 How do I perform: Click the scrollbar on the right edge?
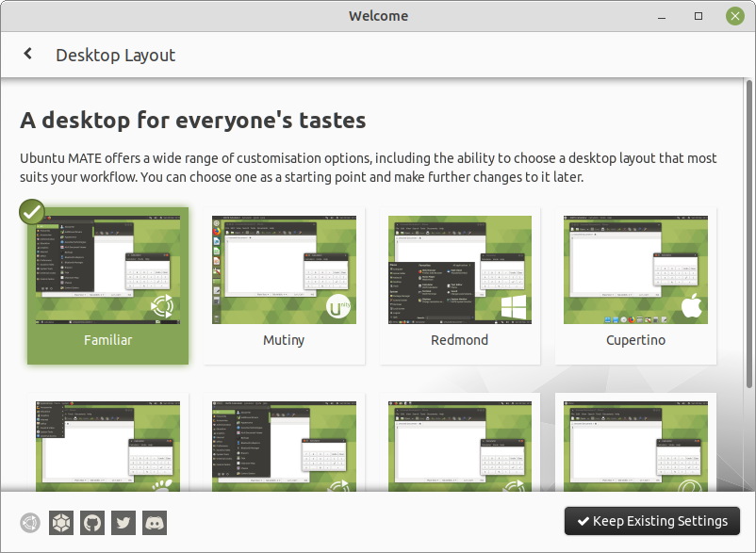749,283
